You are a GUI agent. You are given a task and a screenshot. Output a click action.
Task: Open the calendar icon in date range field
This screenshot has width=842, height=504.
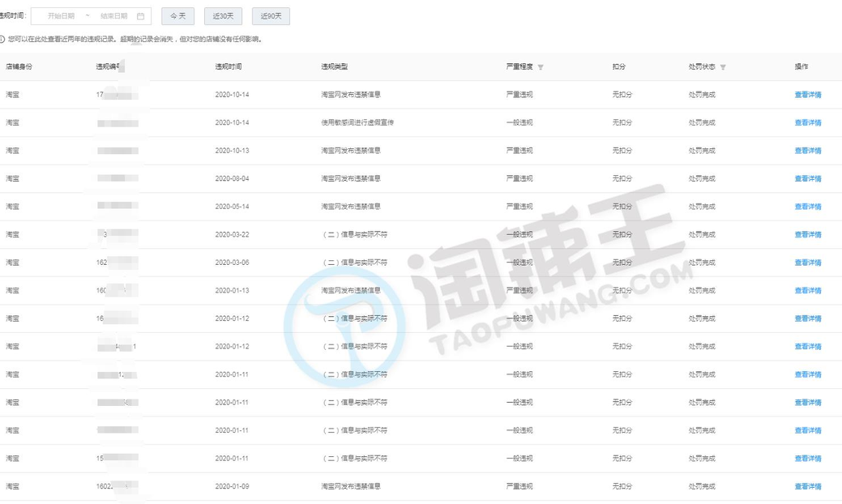pyautogui.click(x=141, y=16)
